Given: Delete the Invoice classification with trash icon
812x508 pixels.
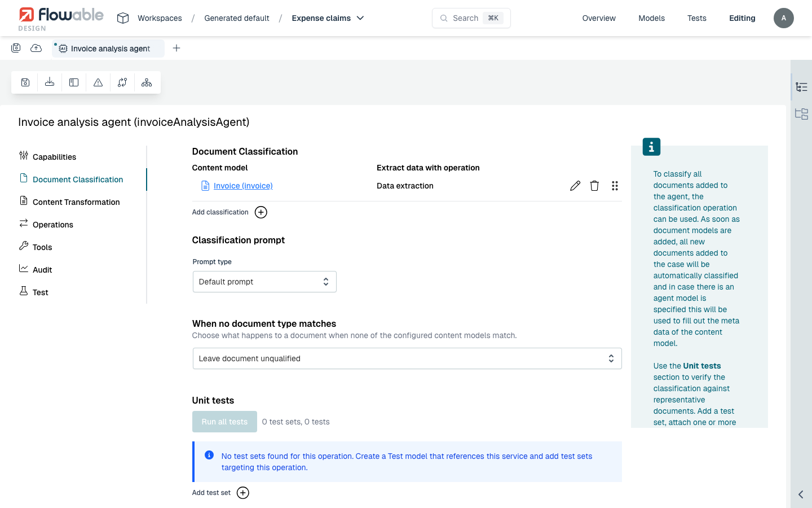Looking at the screenshot, I should coord(594,186).
